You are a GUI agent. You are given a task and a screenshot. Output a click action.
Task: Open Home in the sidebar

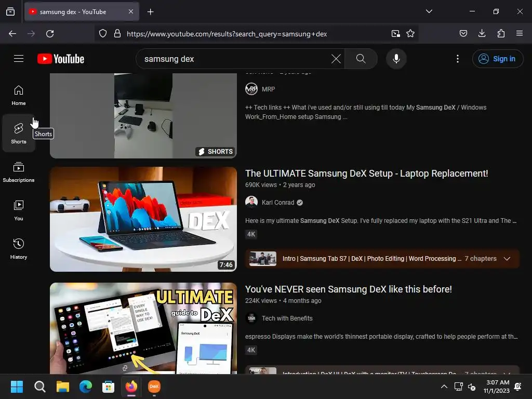point(19,96)
